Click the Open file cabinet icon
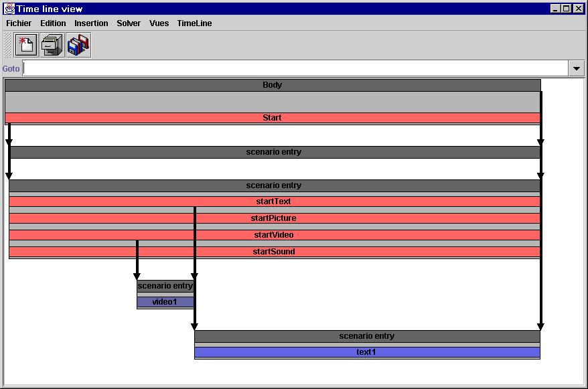This screenshot has width=588, height=389. point(52,45)
